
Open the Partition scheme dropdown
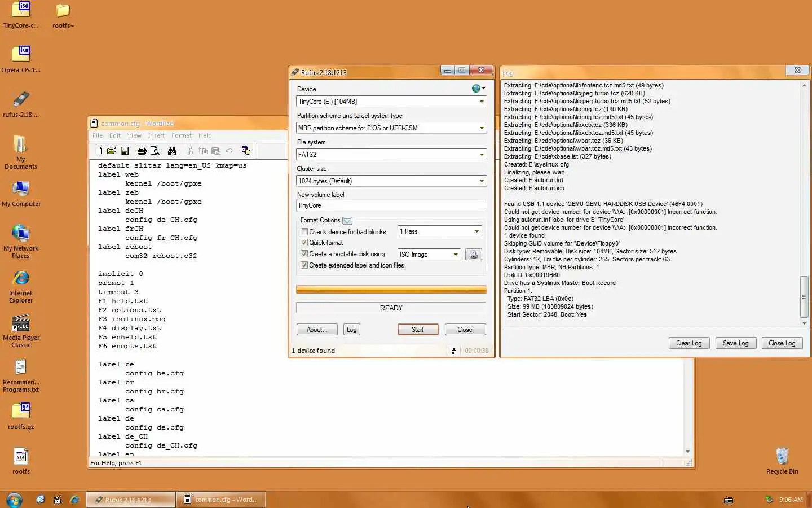click(x=391, y=128)
